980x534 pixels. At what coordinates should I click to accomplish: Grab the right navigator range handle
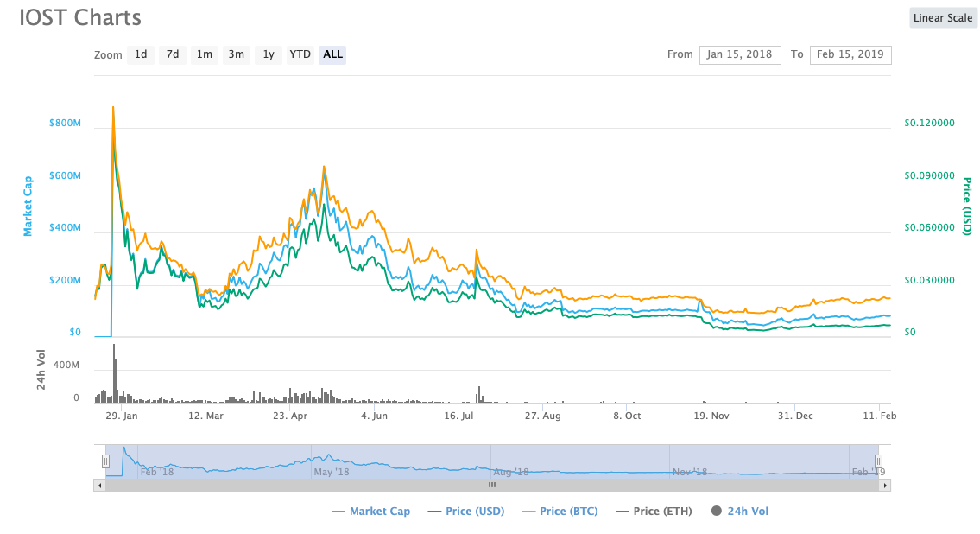[x=878, y=461]
